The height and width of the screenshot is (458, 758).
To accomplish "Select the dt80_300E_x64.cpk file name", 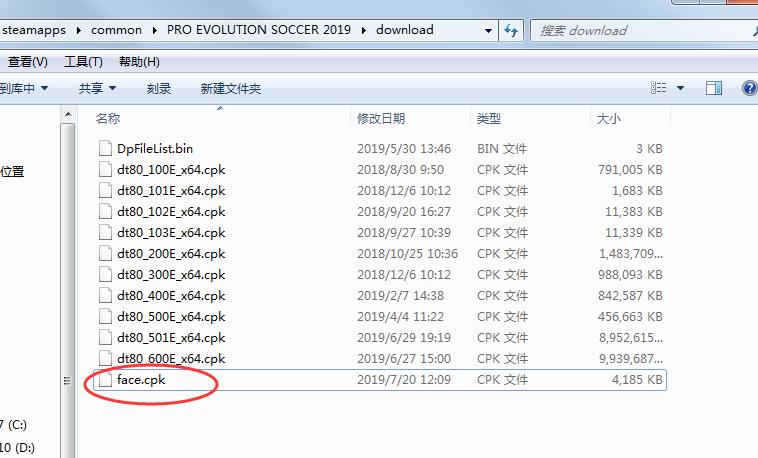I will coord(171,275).
